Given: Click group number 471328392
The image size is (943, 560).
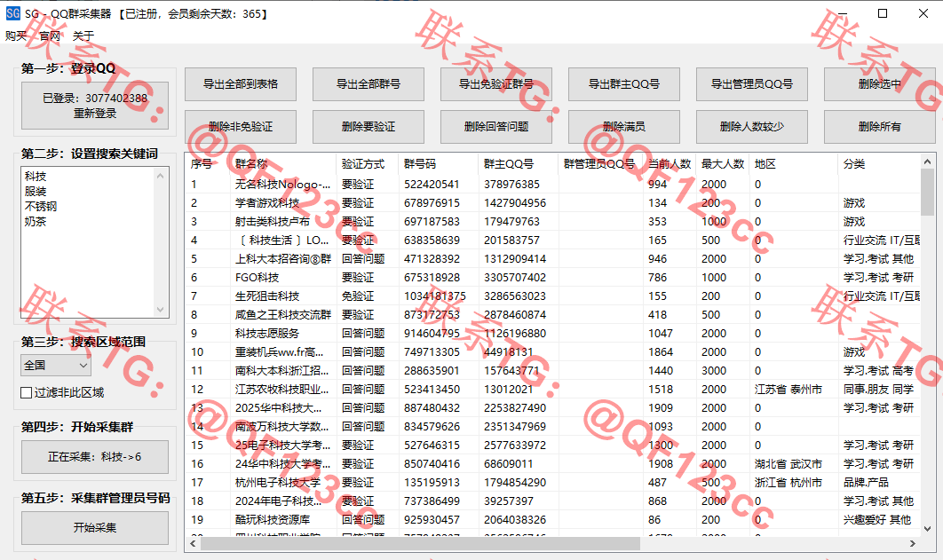Looking at the screenshot, I should (432, 259).
